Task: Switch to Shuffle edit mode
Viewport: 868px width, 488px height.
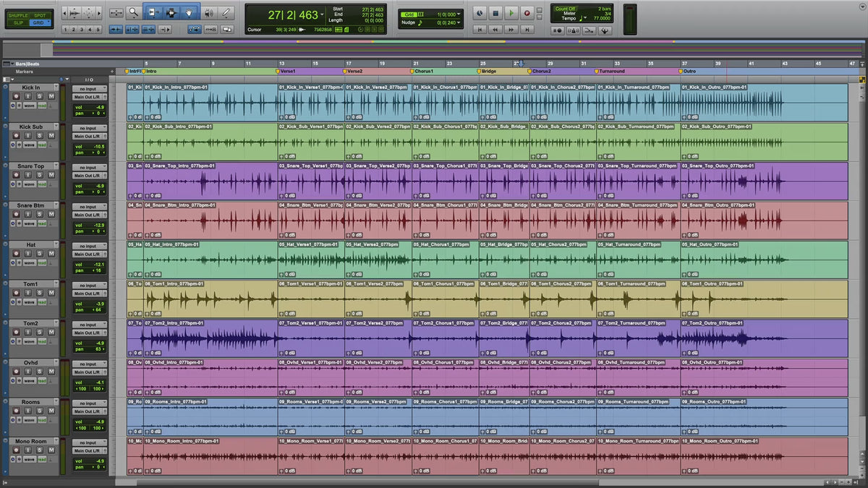Action: (x=18, y=14)
